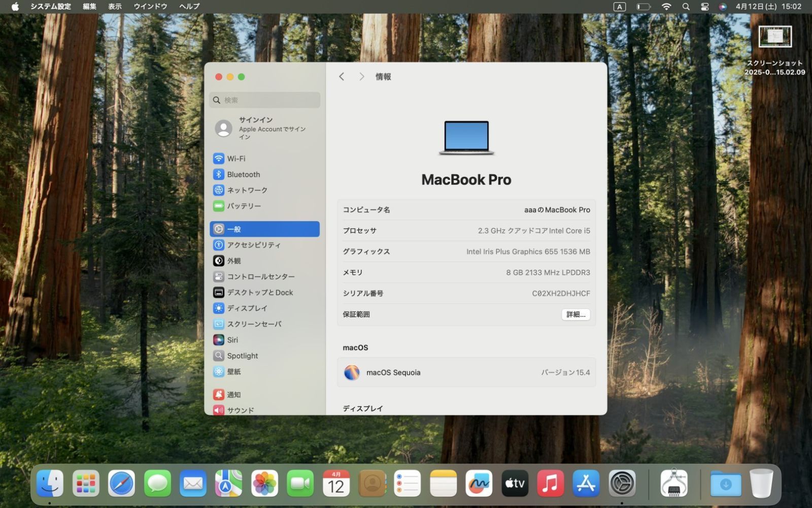Viewport: 812px width, 508px height.
Task: Select 一般 in the sidebar
Action: tap(264, 229)
